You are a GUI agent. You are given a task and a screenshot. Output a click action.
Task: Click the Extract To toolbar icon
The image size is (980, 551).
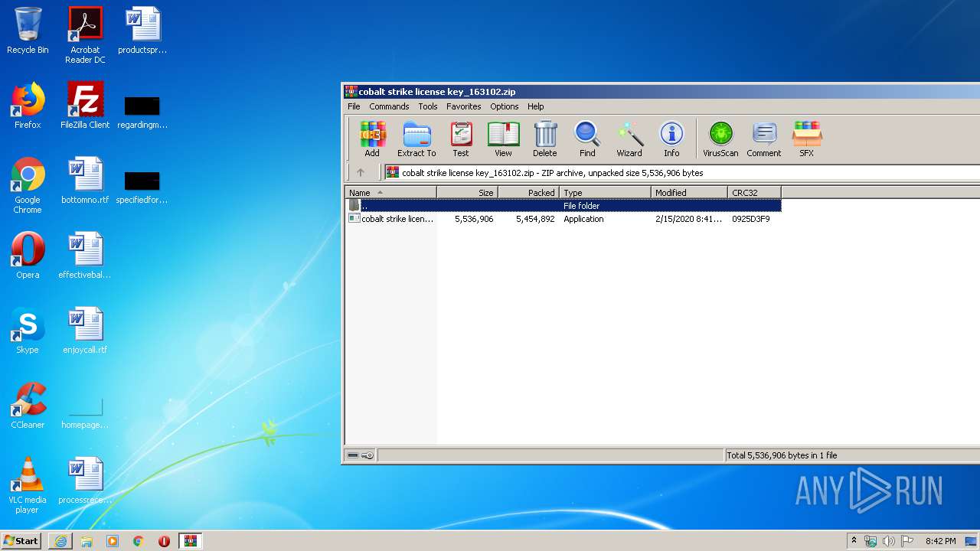[x=416, y=139]
